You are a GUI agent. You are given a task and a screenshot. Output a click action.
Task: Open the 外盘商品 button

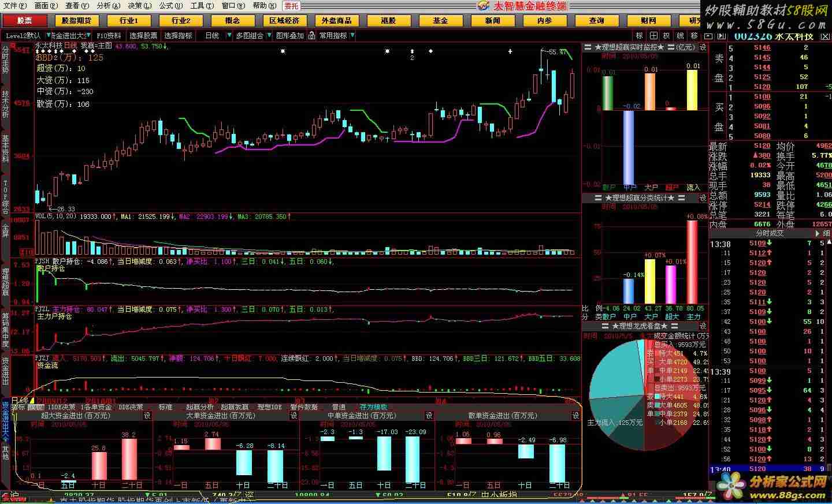coord(337,20)
